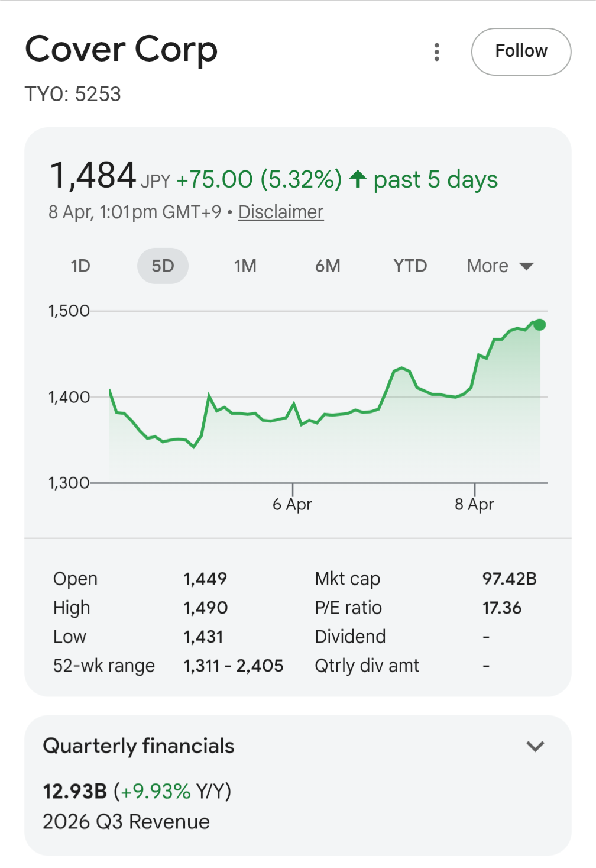Click the green up arrow icon

[358, 179]
